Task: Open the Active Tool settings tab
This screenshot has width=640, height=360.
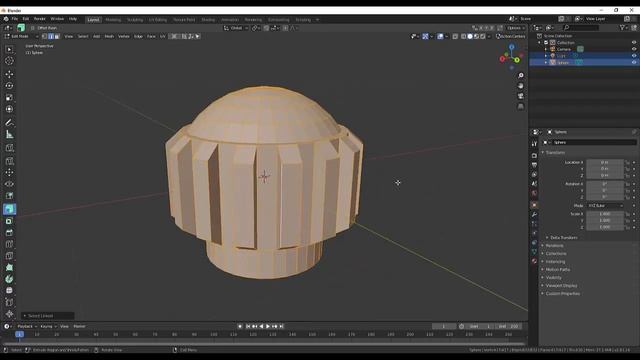Action: click(534, 144)
